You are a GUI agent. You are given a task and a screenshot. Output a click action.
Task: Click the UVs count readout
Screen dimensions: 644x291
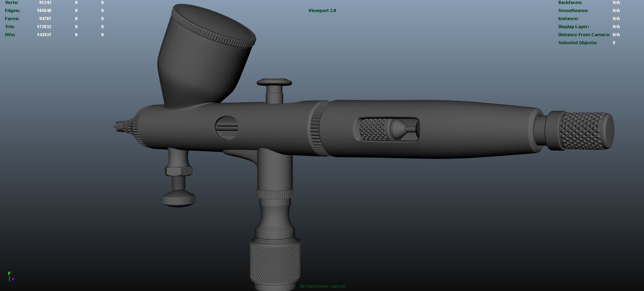pos(44,35)
